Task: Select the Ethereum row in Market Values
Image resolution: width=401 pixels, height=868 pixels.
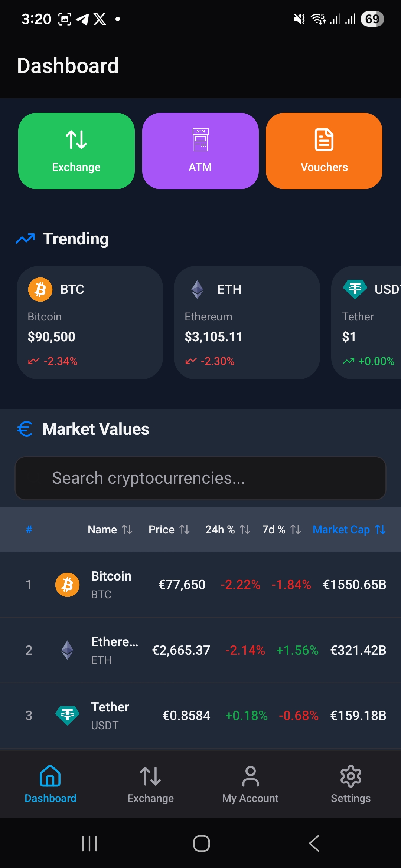Action: tap(200, 650)
